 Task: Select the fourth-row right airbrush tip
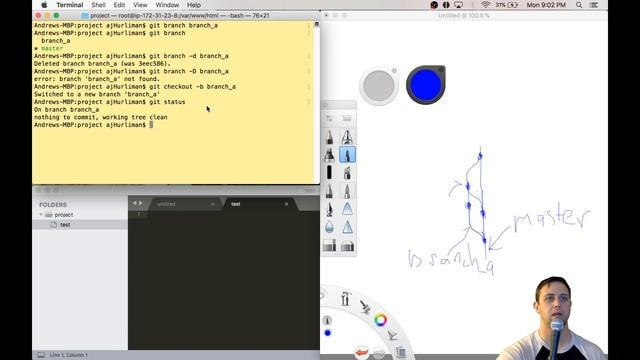pyautogui.click(x=347, y=191)
